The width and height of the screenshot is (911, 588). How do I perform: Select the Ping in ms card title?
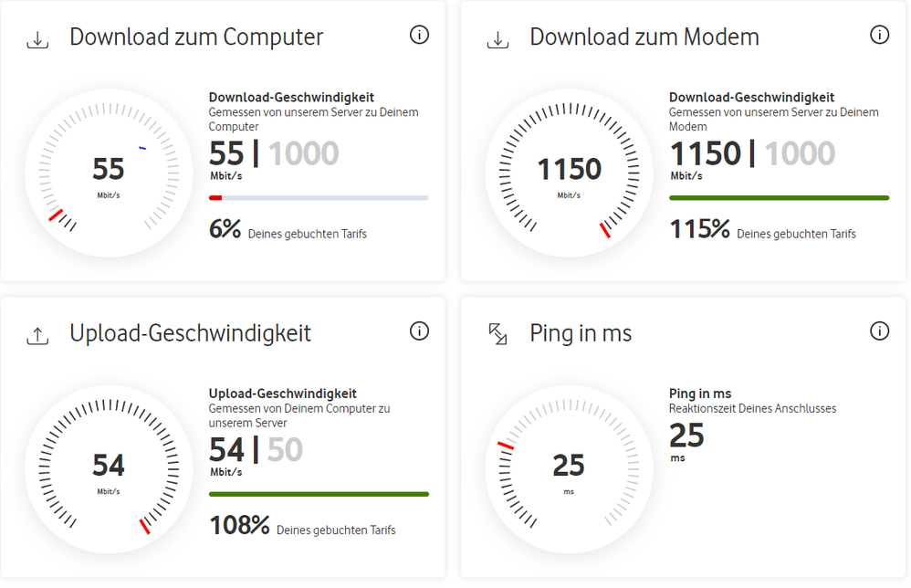[x=581, y=334]
